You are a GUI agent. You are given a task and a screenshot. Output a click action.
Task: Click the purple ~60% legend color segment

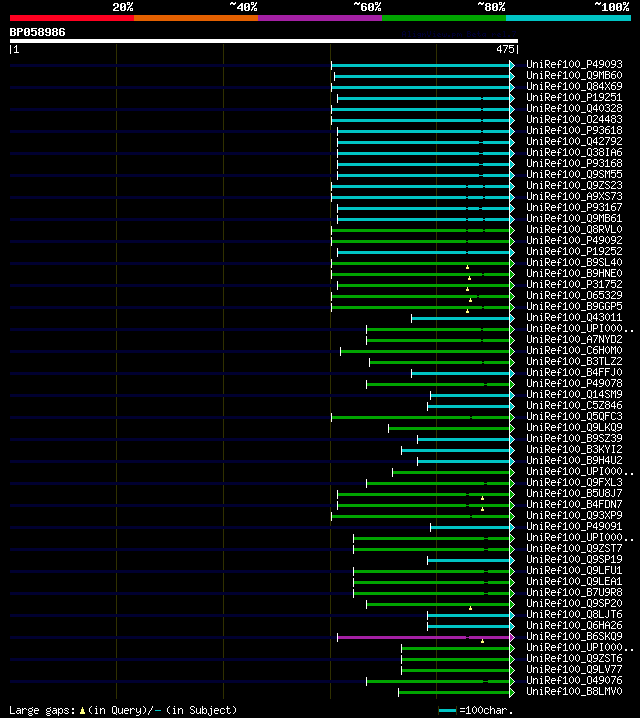tap(320, 18)
